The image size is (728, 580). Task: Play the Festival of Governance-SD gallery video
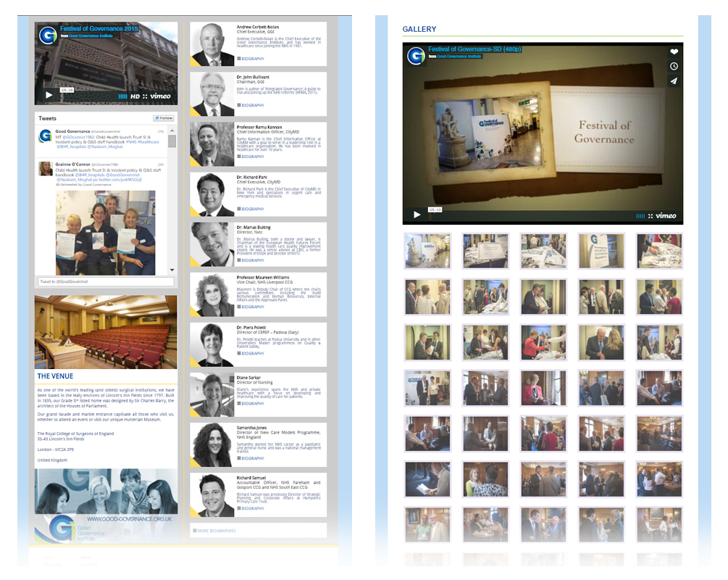pyautogui.click(x=417, y=215)
